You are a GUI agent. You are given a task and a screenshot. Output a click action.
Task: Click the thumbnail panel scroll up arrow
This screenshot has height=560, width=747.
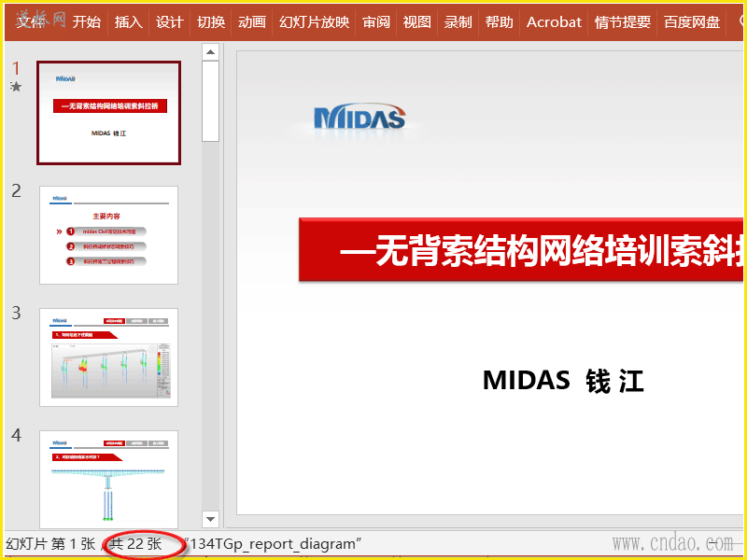tap(210, 52)
